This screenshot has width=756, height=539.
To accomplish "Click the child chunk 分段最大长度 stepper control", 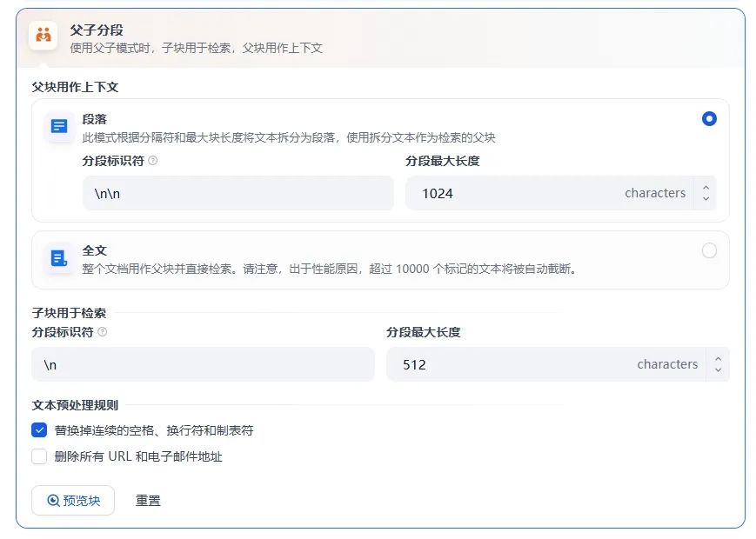I will coord(717,364).
